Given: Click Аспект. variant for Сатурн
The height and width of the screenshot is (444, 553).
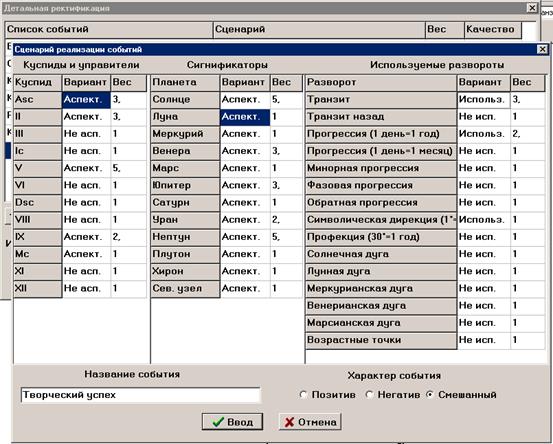Looking at the screenshot, I should pos(245,203).
